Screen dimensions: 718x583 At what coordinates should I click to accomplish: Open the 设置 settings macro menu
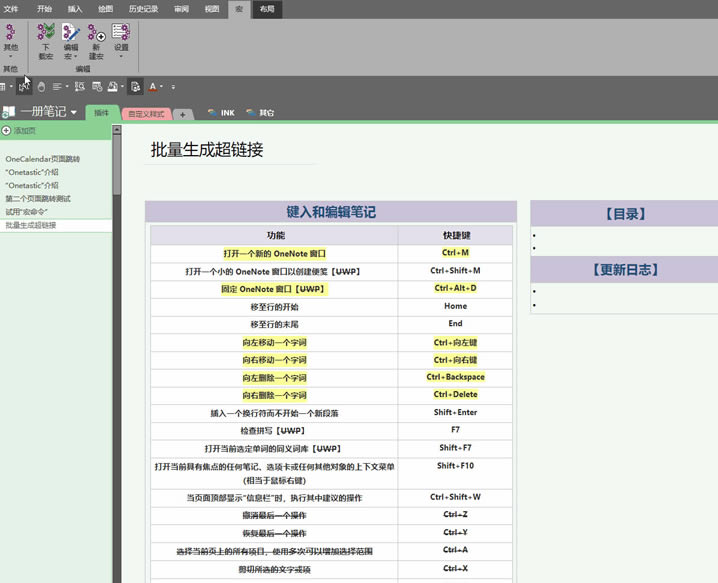(x=121, y=42)
